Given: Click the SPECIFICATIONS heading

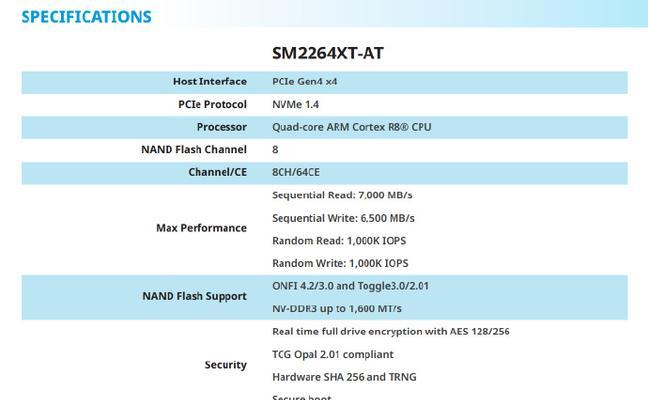Looking at the screenshot, I should pyautogui.click(x=86, y=17).
